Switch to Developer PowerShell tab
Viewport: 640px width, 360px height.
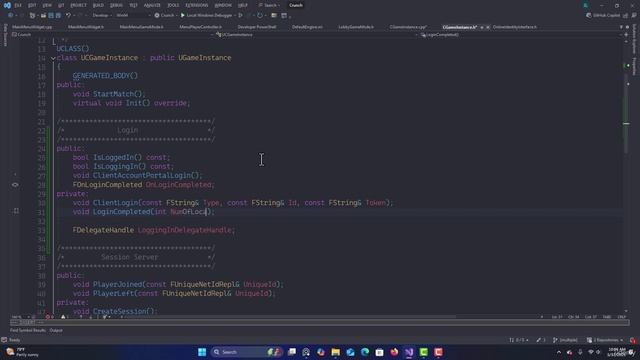(257, 27)
